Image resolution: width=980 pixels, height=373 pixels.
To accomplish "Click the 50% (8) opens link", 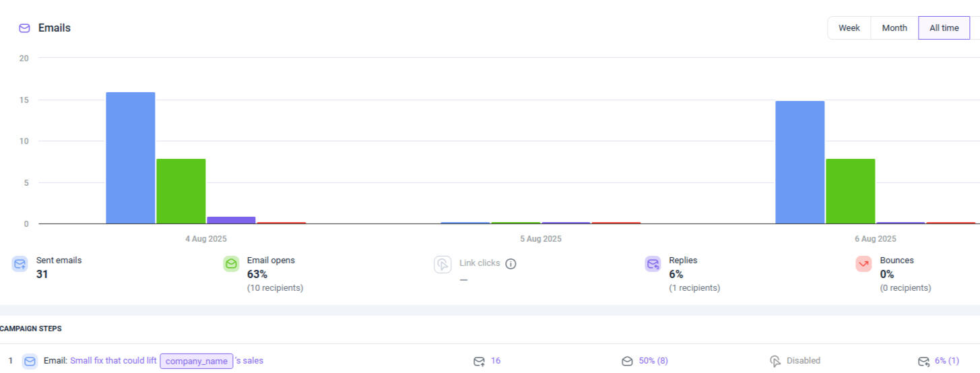I will [653, 361].
